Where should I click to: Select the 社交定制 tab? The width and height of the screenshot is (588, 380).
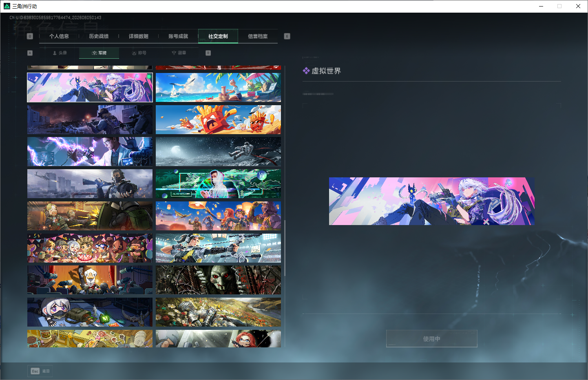218,36
